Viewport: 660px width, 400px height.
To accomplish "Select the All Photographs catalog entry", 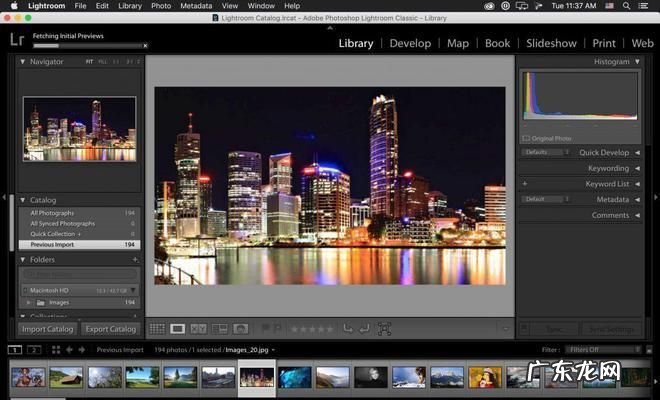I will point(52,213).
